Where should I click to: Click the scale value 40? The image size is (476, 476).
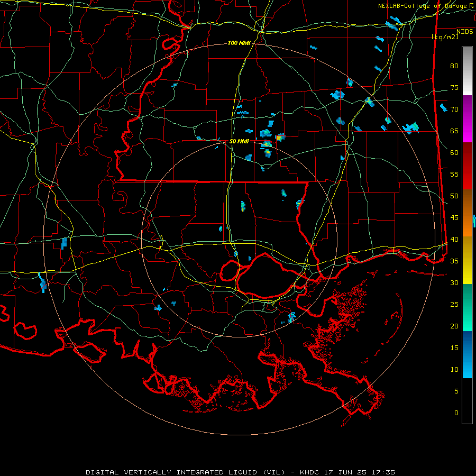454,240
